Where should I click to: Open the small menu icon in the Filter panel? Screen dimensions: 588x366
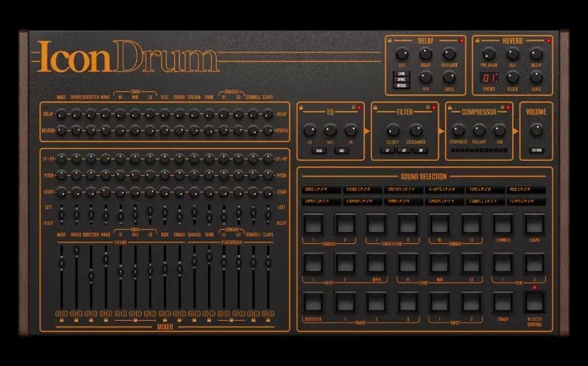428,108
